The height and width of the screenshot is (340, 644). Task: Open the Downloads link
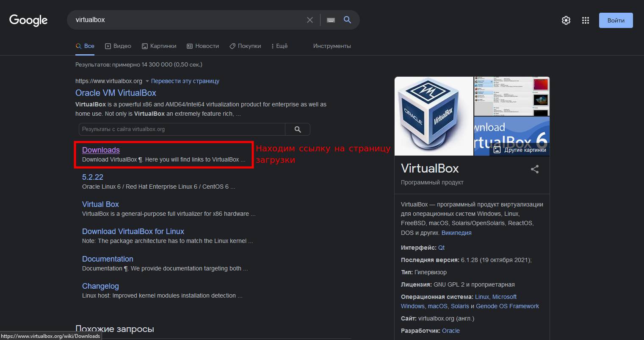[x=101, y=150]
